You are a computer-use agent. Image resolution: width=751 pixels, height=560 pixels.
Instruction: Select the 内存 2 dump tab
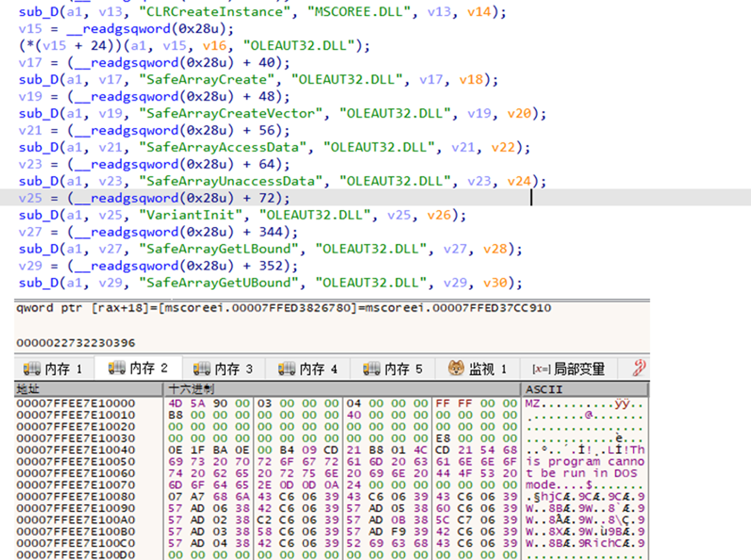click(137, 368)
